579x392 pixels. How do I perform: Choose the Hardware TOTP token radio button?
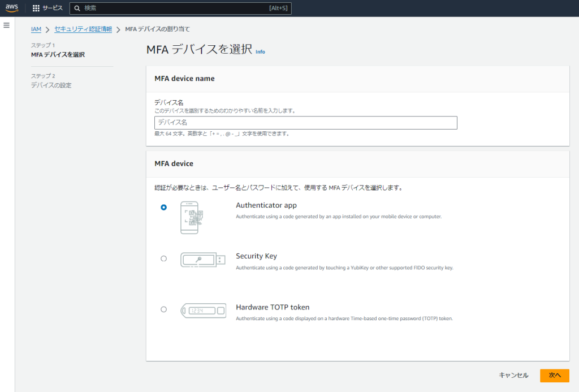(x=164, y=309)
